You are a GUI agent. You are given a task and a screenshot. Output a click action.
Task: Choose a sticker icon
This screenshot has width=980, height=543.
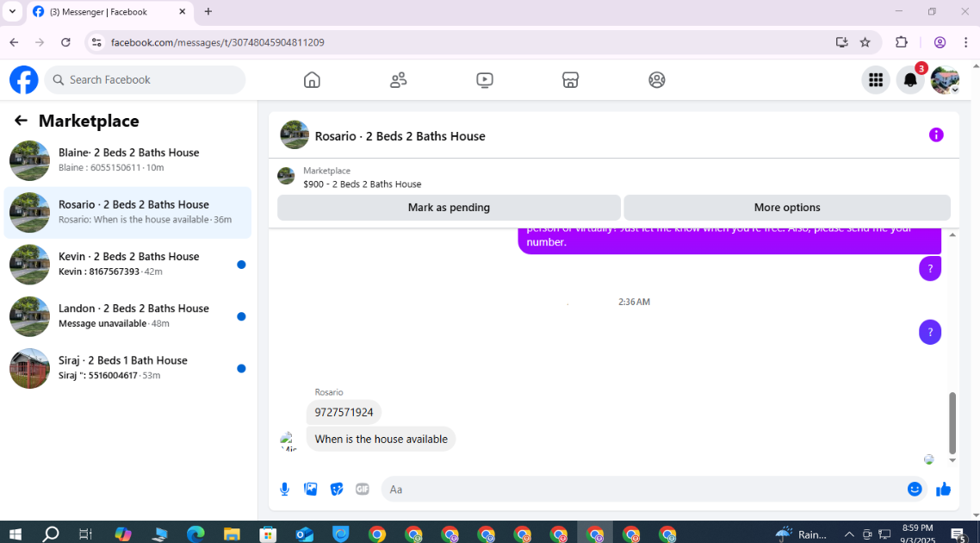click(x=337, y=490)
